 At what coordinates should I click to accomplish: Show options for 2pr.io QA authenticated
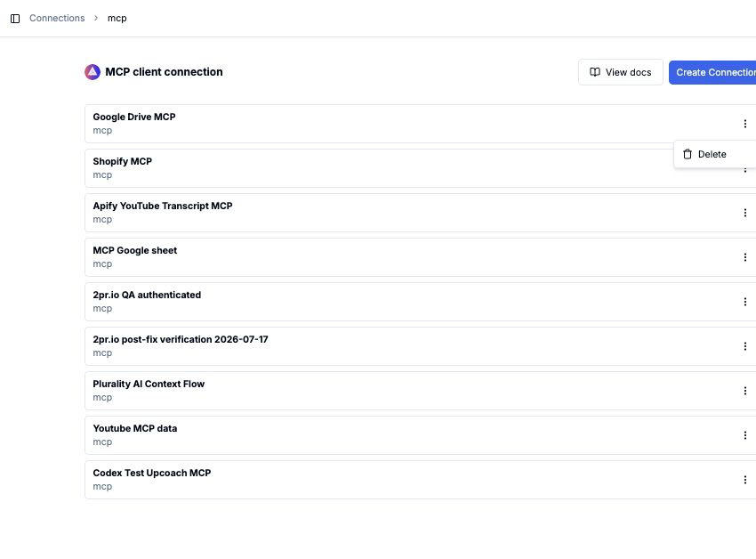(x=745, y=302)
